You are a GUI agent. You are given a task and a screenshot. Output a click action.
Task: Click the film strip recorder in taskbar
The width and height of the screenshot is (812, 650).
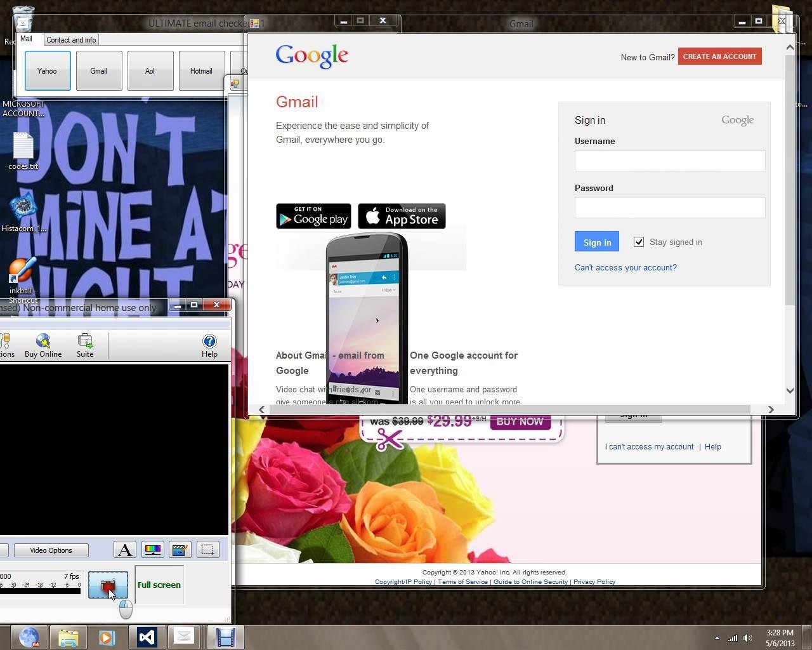(x=225, y=637)
